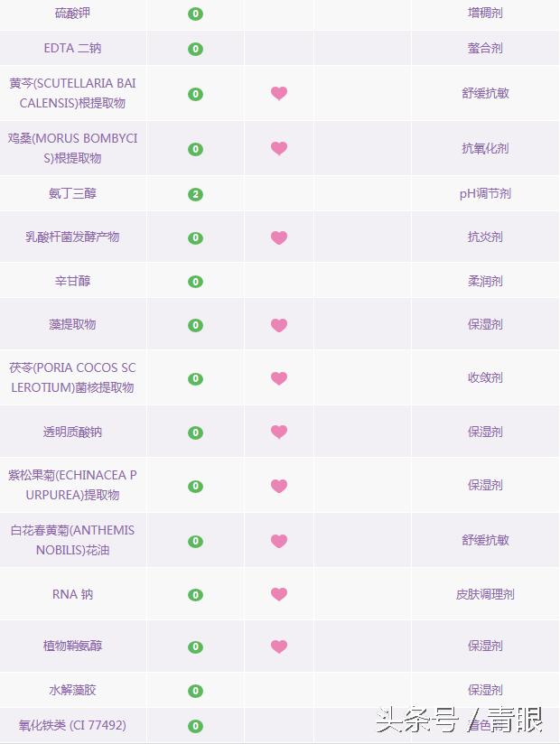Click the pink heart in 鸡桑根提取物 row
Viewport: 560px width, 744px height.
pyautogui.click(x=279, y=148)
